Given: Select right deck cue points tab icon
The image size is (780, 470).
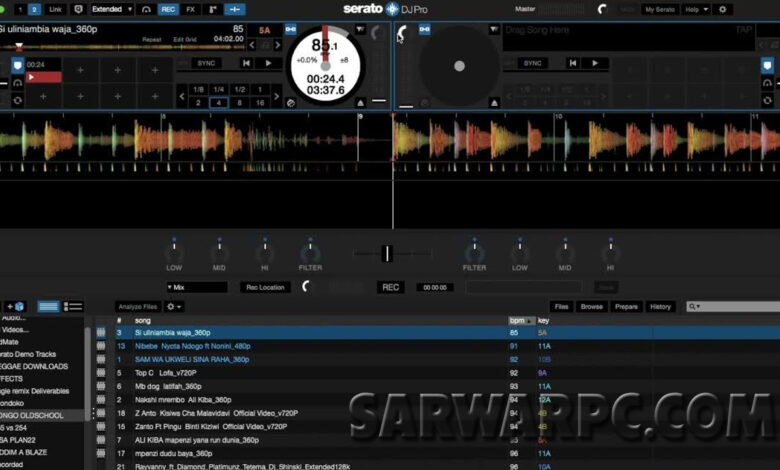Looking at the screenshot, I should click(x=768, y=65).
